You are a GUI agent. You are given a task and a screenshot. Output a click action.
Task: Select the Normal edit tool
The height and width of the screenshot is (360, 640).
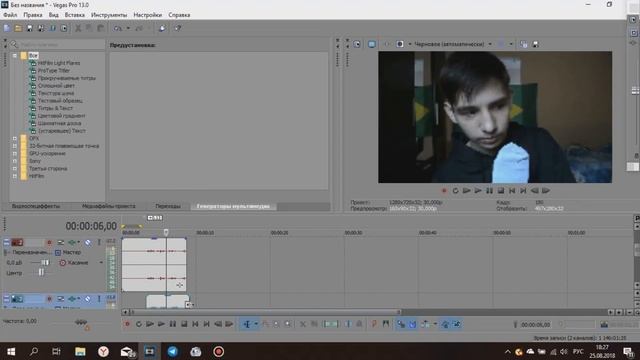pyautogui.click(x=247, y=324)
